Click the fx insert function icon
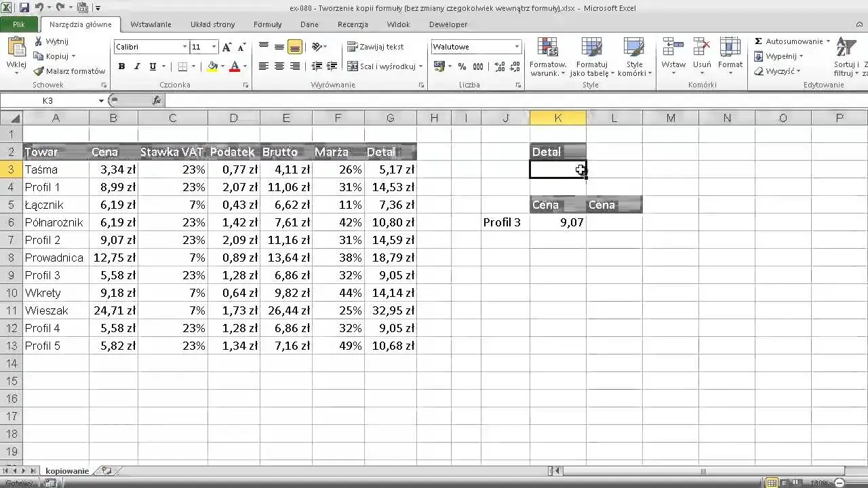The width and height of the screenshot is (868, 488). [157, 100]
